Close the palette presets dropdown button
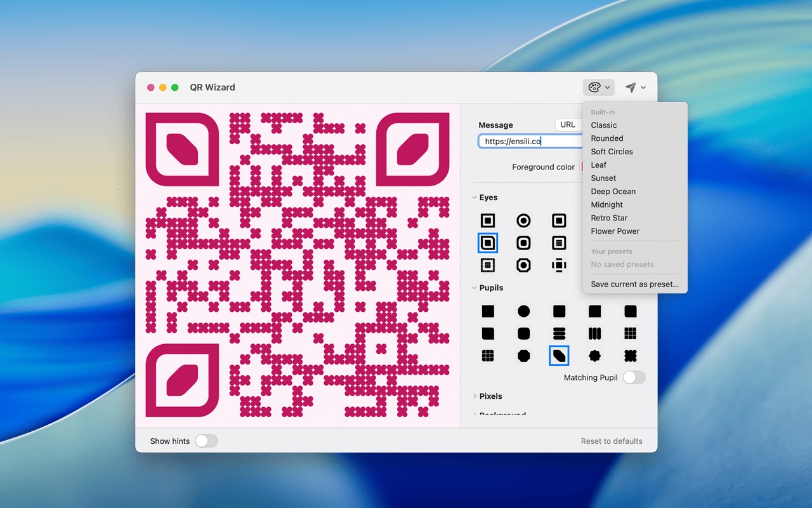This screenshot has height=508, width=812. [x=599, y=88]
